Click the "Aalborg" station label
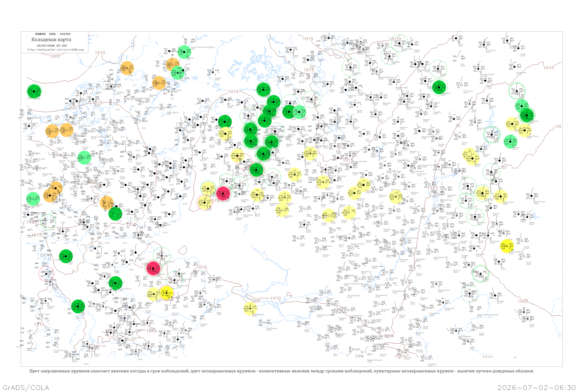This screenshot has width=588, height=392. [99, 93]
